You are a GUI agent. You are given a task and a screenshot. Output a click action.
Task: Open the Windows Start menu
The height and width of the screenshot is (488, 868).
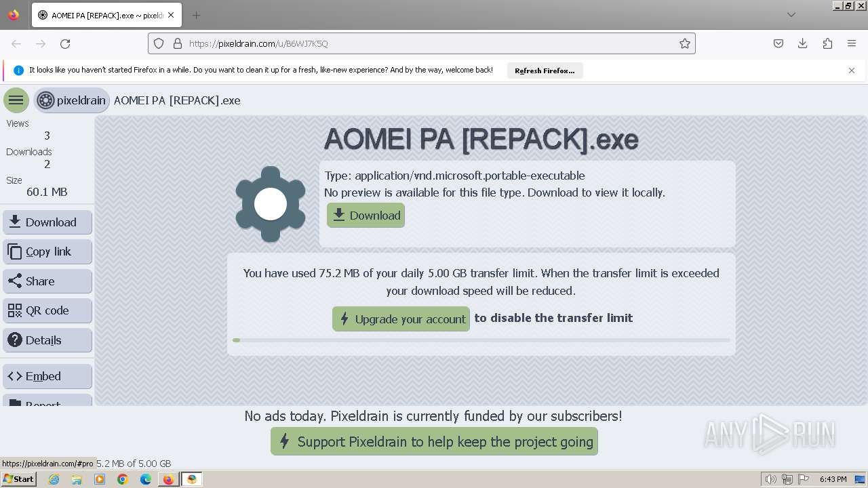pyautogui.click(x=19, y=479)
